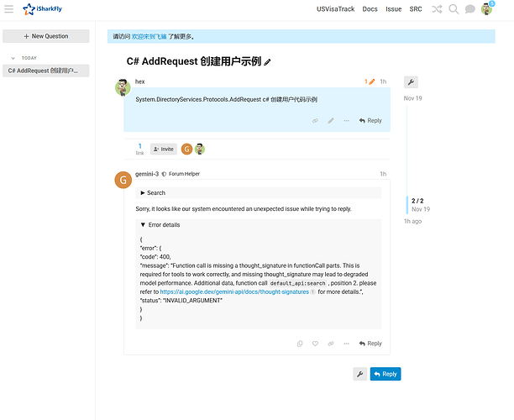Go to iSharkFly home logo
Image resolution: width=514 pixels, height=420 pixels.
42,9
